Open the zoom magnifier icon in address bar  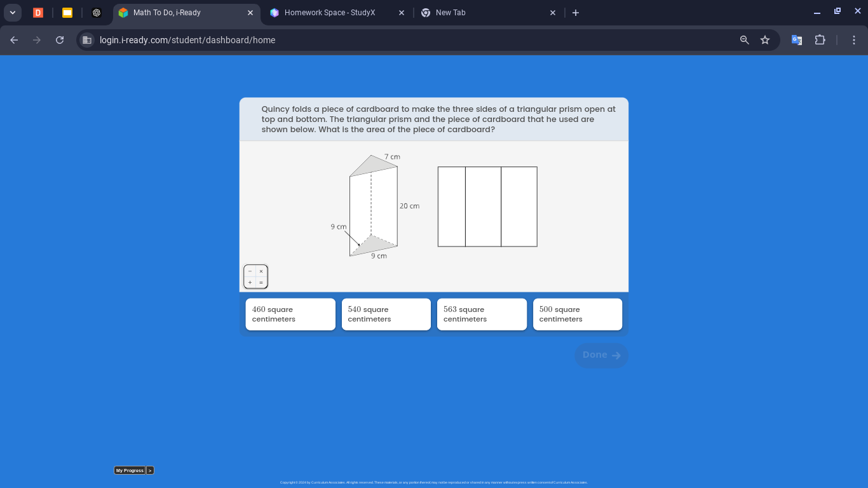(x=745, y=40)
